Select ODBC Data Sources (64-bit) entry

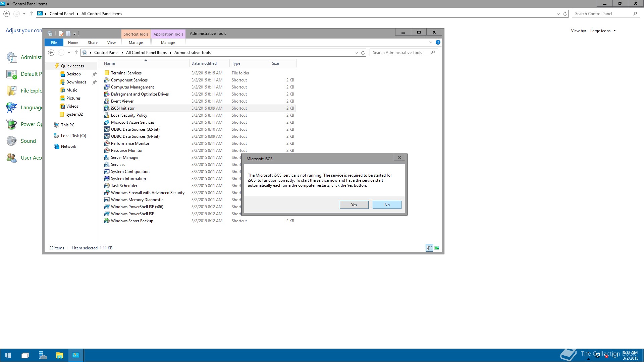(199, 136)
